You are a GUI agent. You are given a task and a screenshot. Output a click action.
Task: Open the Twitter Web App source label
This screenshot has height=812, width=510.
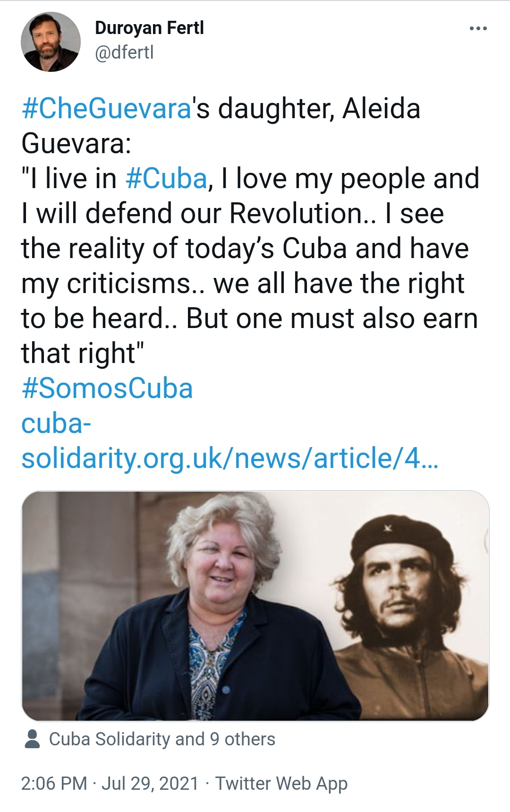pos(281,783)
